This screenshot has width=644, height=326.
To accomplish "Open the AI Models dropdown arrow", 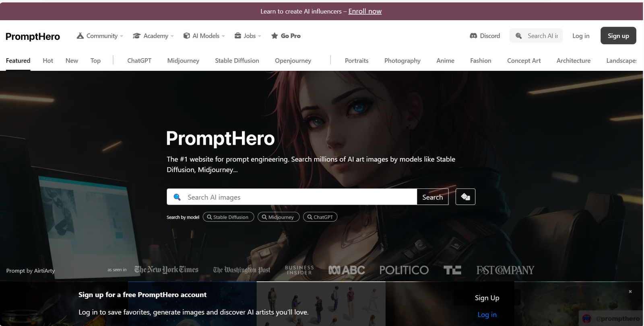I will pos(223,36).
